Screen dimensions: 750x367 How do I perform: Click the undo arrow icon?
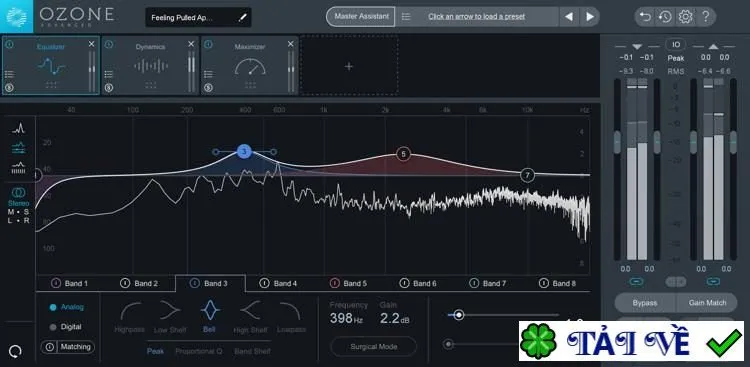tap(645, 17)
